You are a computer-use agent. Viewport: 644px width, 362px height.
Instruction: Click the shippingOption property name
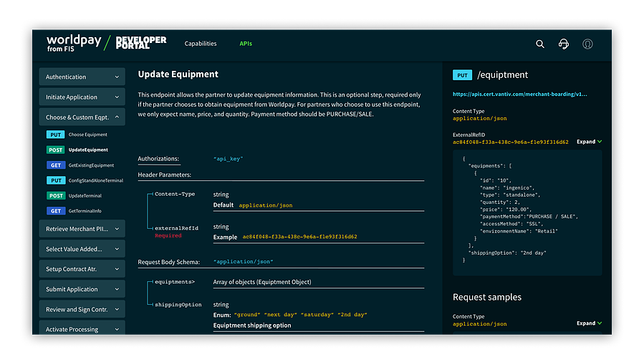click(178, 305)
